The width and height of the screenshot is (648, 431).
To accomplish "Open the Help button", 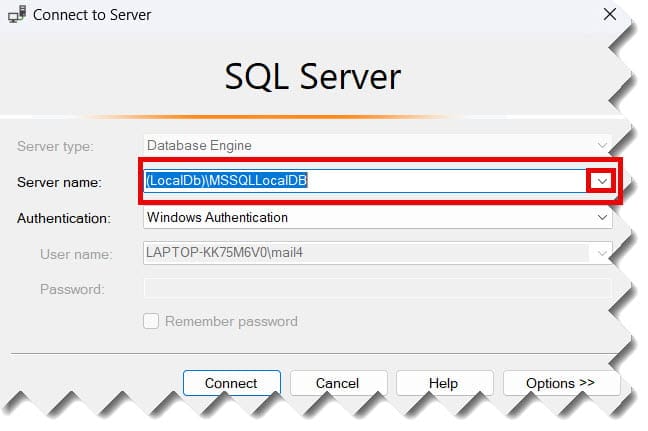I will pos(445,383).
